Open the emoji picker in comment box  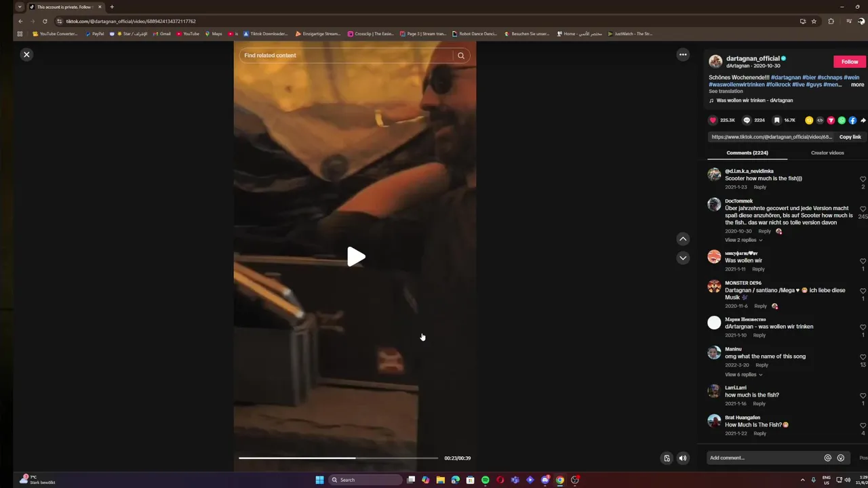[841, 457]
